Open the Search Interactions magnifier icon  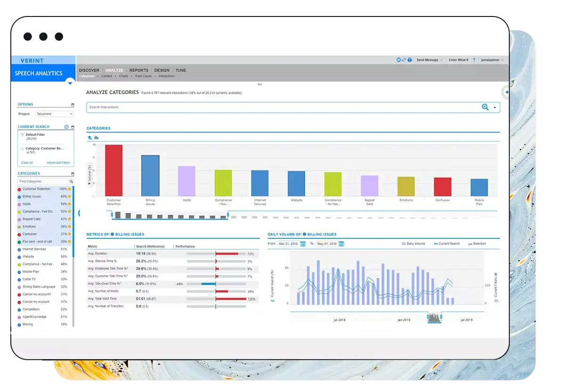486,107
